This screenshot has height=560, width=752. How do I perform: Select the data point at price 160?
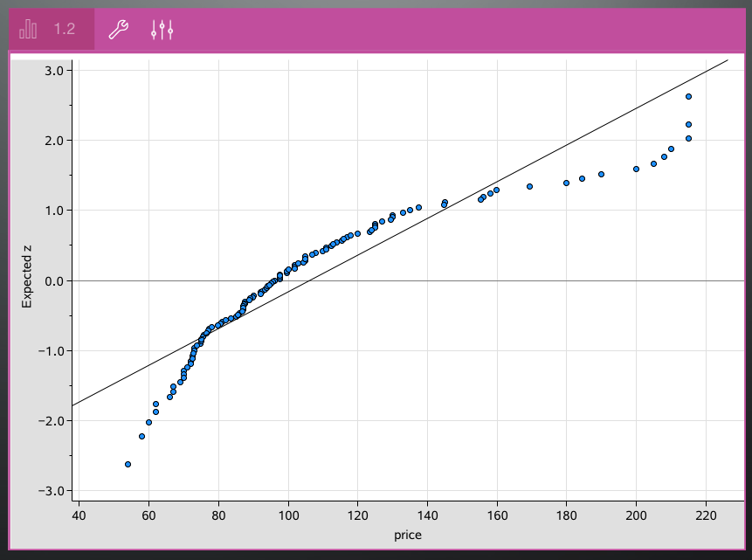click(496, 190)
